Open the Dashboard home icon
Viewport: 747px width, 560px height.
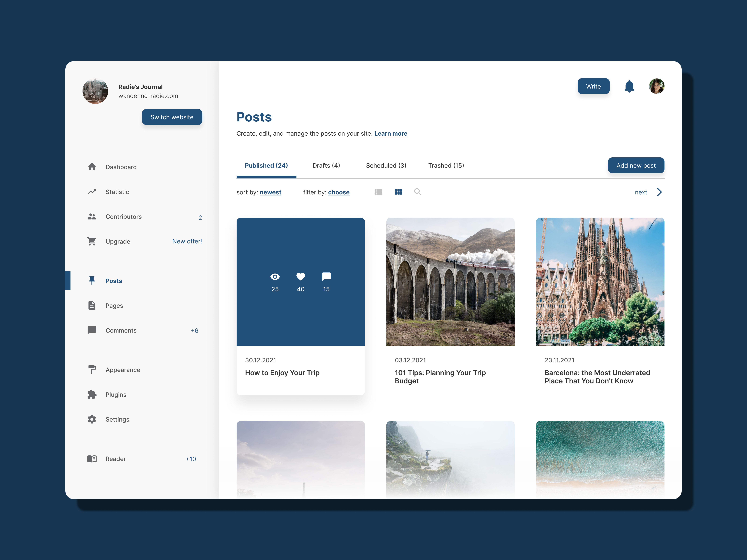click(x=92, y=167)
